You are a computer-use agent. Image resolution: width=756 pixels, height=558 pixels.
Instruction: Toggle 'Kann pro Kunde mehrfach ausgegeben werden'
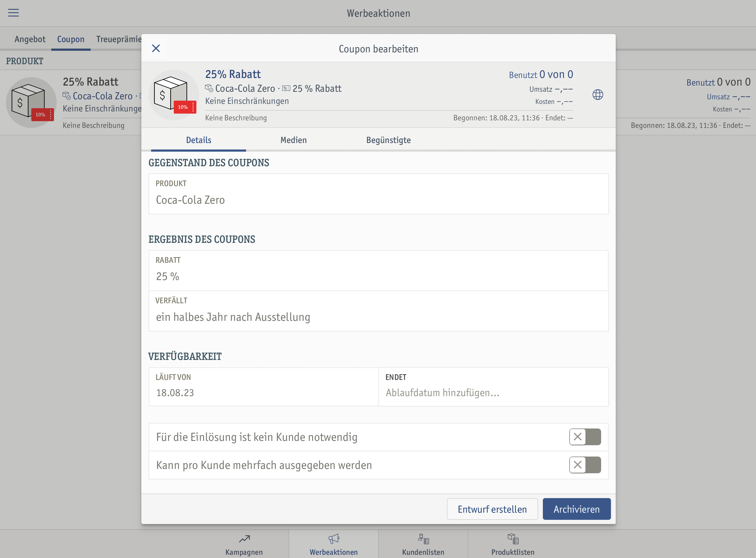point(585,465)
